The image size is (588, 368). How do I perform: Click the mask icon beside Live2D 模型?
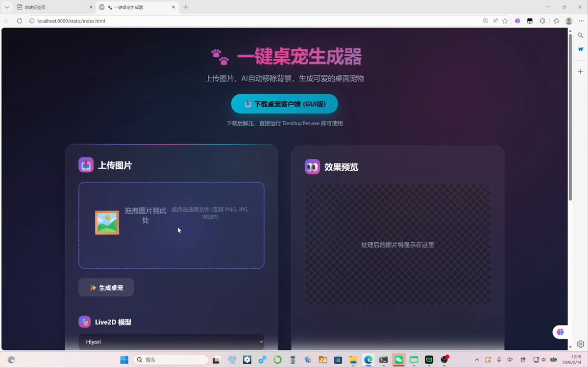click(x=84, y=322)
